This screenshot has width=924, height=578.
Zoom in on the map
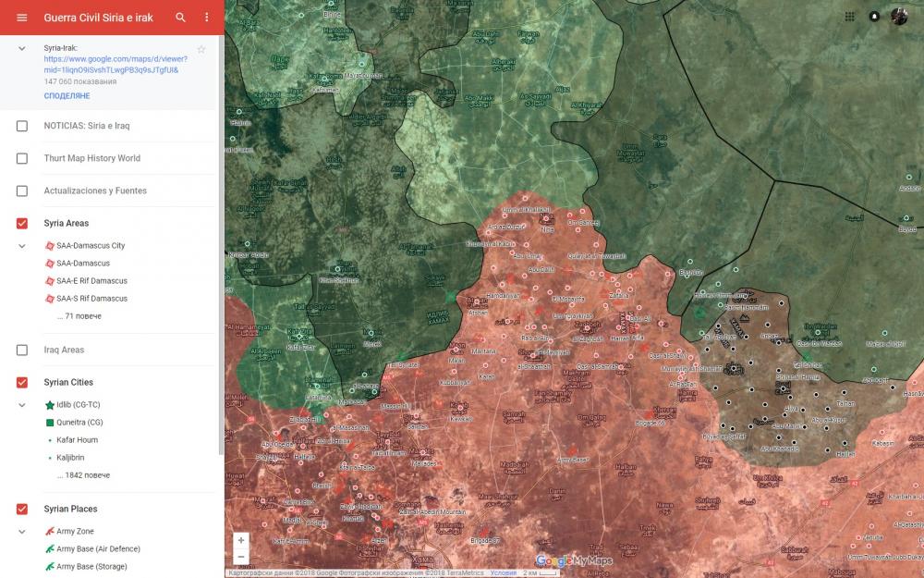pos(241,540)
